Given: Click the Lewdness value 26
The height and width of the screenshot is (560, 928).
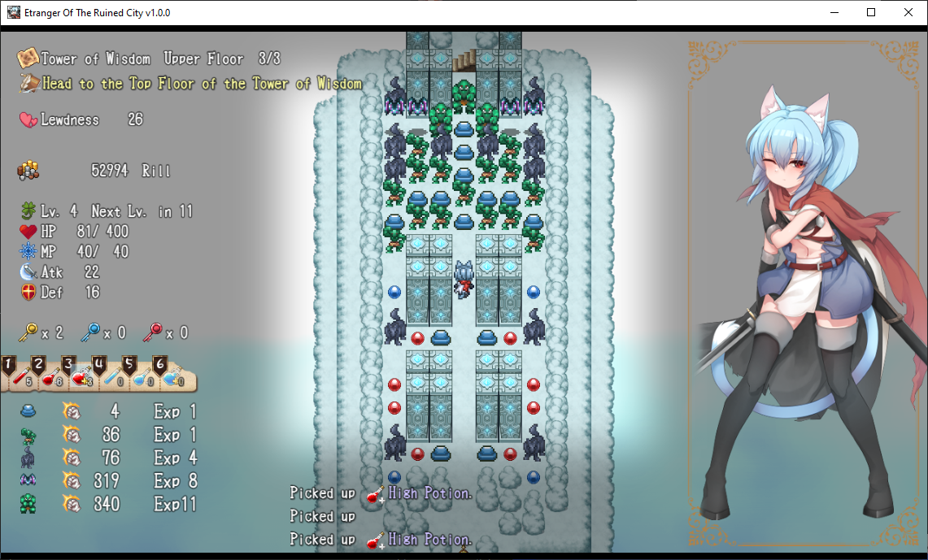Looking at the screenshot, I should [136, 119].
